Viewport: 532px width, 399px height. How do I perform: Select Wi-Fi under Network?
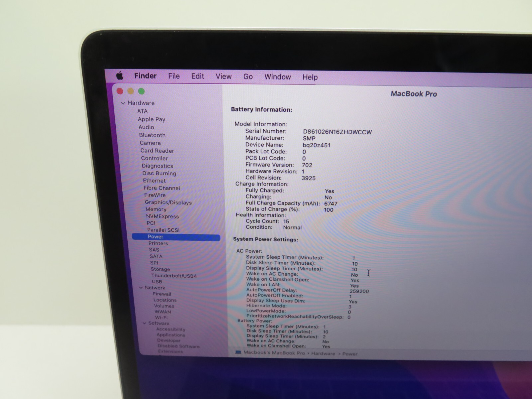coord(161,318)
